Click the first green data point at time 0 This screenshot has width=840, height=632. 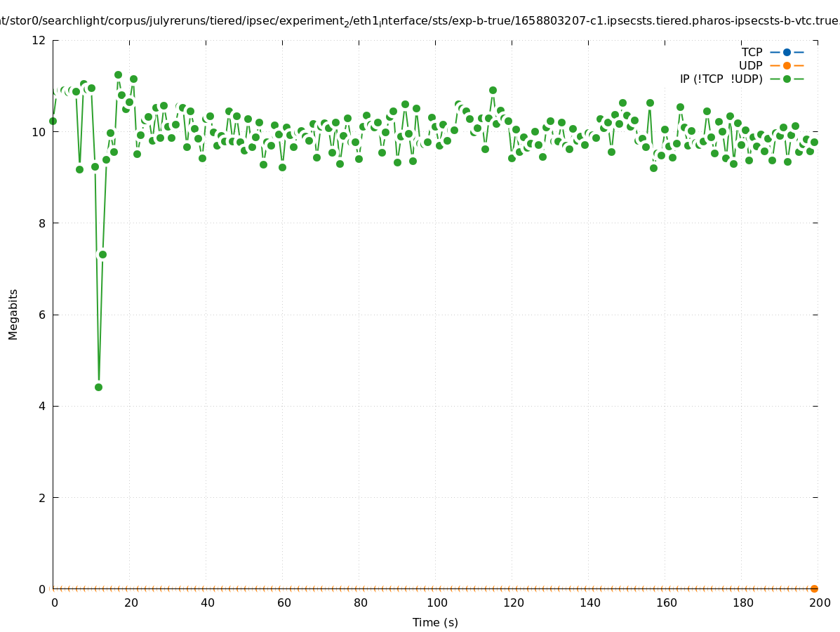53,121
